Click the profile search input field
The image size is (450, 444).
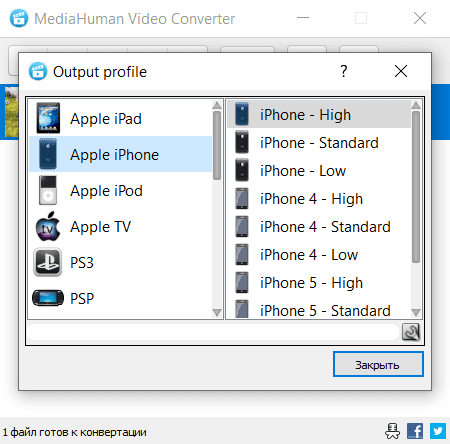click(213, 332)
